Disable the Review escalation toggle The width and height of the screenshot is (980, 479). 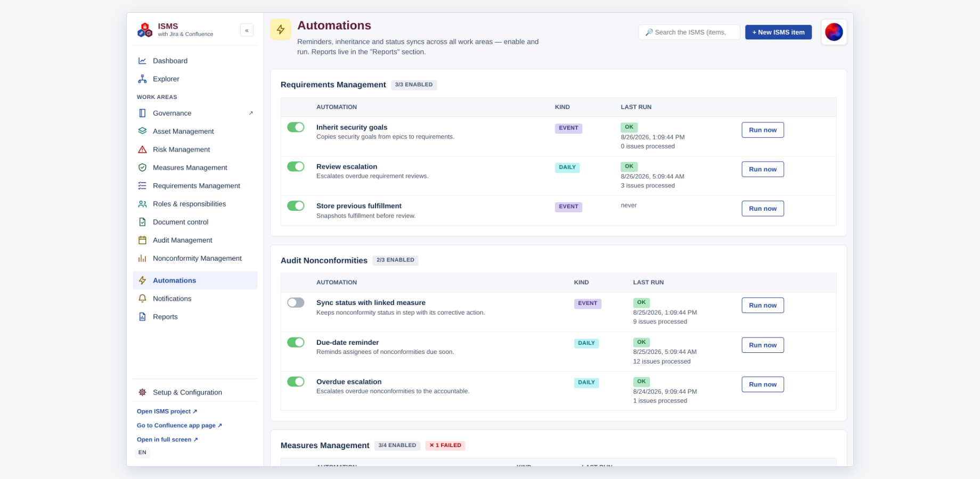[x=296, y=167]
